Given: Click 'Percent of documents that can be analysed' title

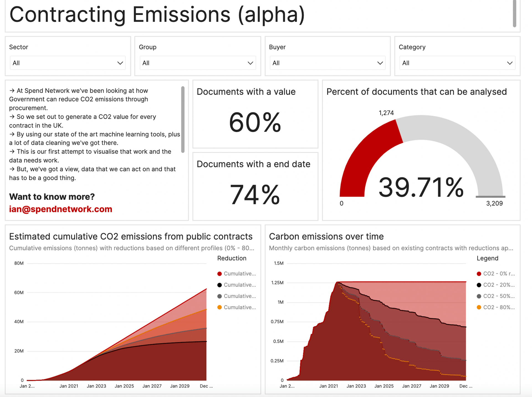Looking at the screenshot, I should [x=416, y=92].
